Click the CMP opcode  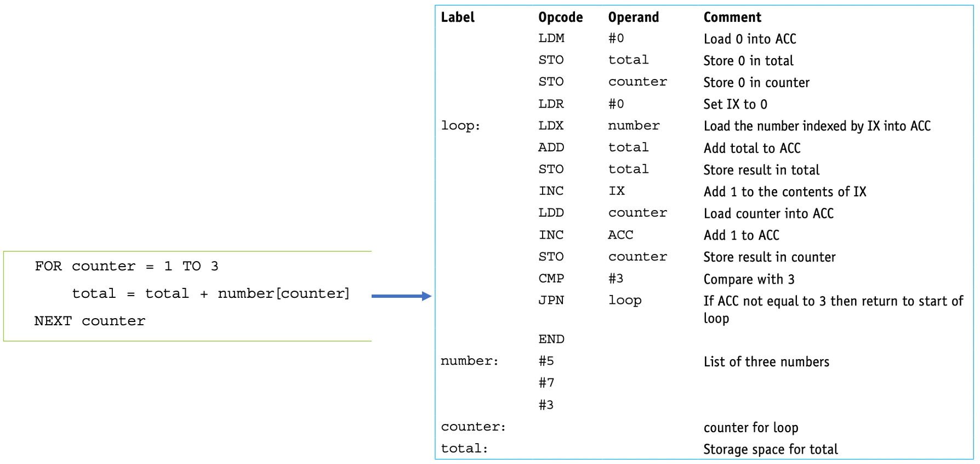pos(551,279)
